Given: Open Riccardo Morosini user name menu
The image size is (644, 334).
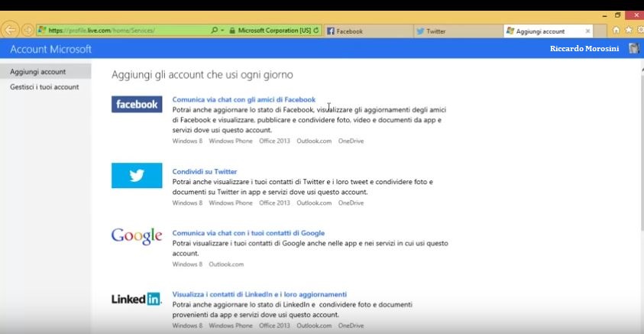Looking at the screenshot, I should click(x=584, y=48).
